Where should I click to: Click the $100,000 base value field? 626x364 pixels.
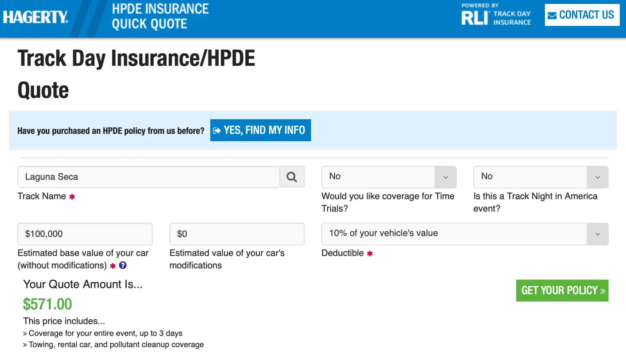coord(85,234)
